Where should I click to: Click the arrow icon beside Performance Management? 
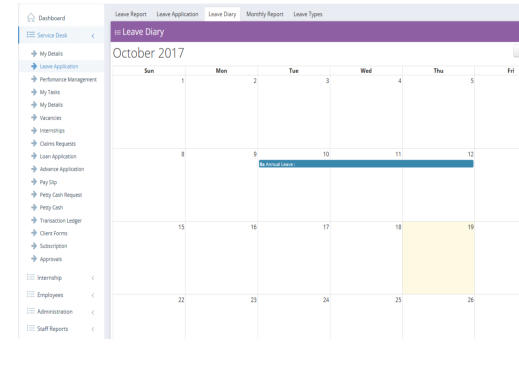[x=34, y=79]
